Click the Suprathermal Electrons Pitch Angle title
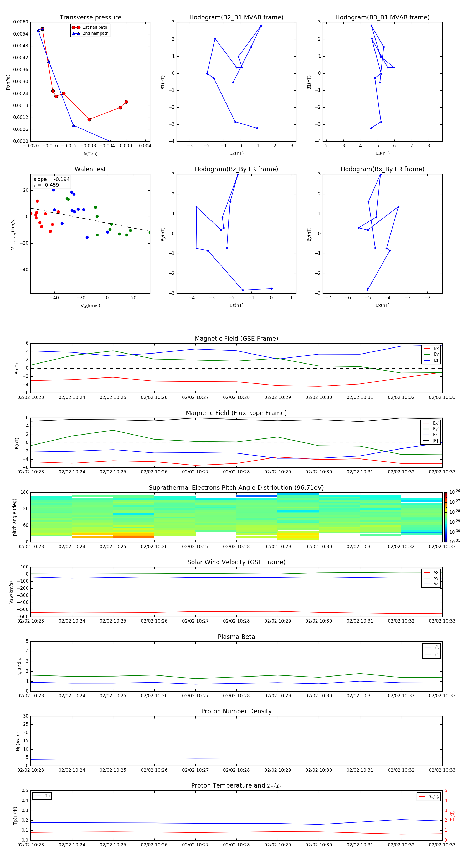This screenshot has width=473, height=868. tap(236, 488)
